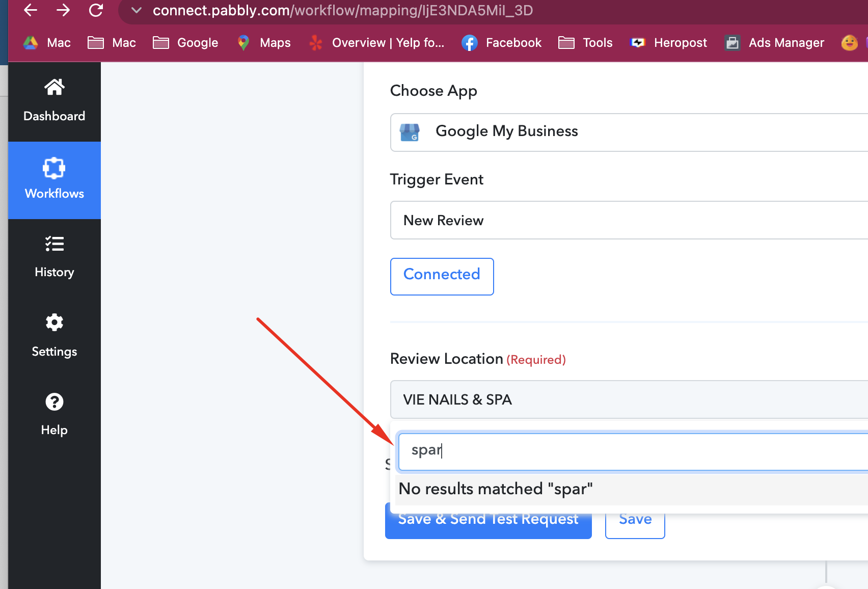Click the 'Trigger Event' label

(437, 179)
